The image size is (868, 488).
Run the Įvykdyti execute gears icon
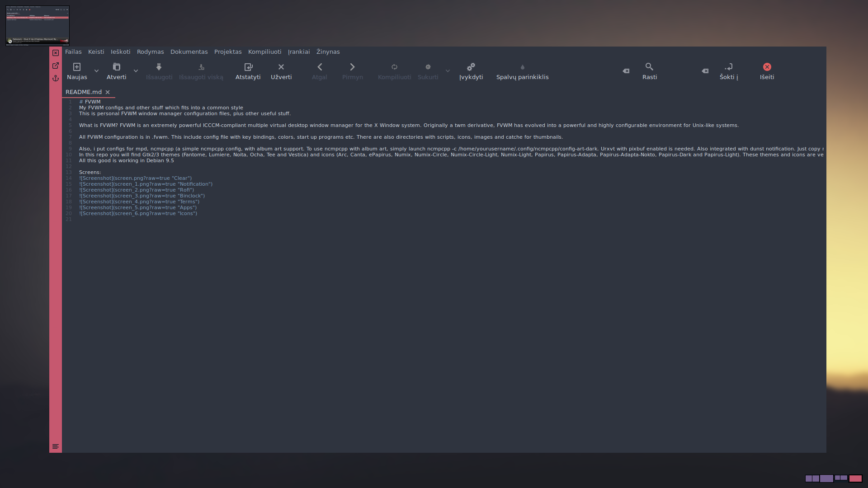471,67
